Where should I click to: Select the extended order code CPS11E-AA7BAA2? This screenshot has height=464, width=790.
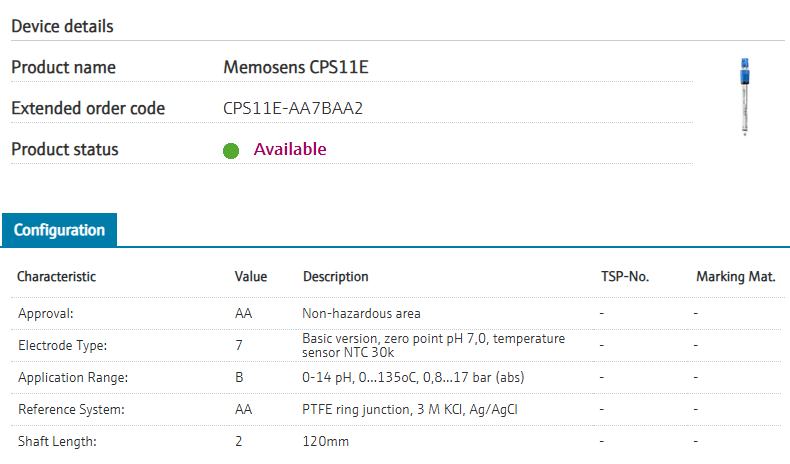tap(293, 108)
